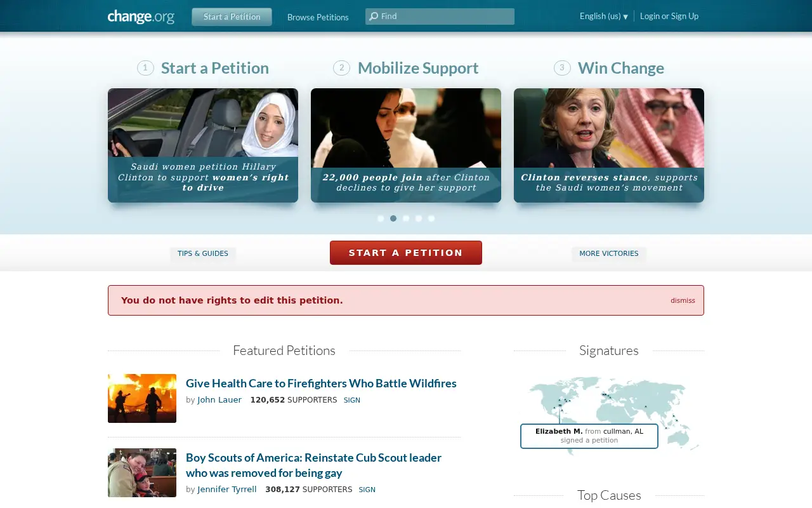The image size is (812, 508).
Task: Click the More Victories button
Action: click(x=609, y=254)
